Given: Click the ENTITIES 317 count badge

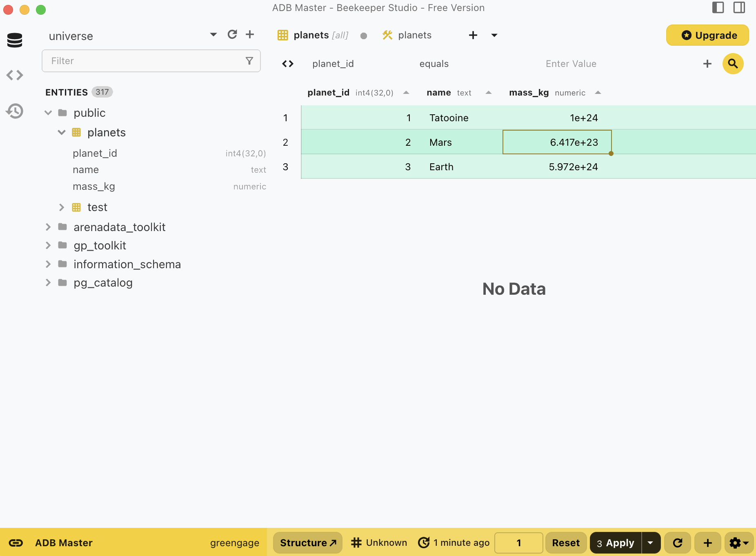Looking at the screenshot, I should point(102,92).
